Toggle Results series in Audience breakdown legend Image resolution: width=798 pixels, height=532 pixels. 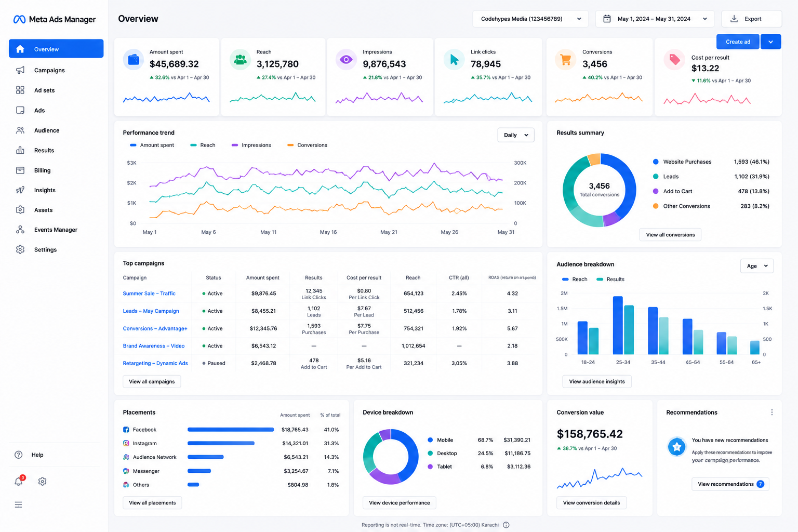click(x=610, y=279)
